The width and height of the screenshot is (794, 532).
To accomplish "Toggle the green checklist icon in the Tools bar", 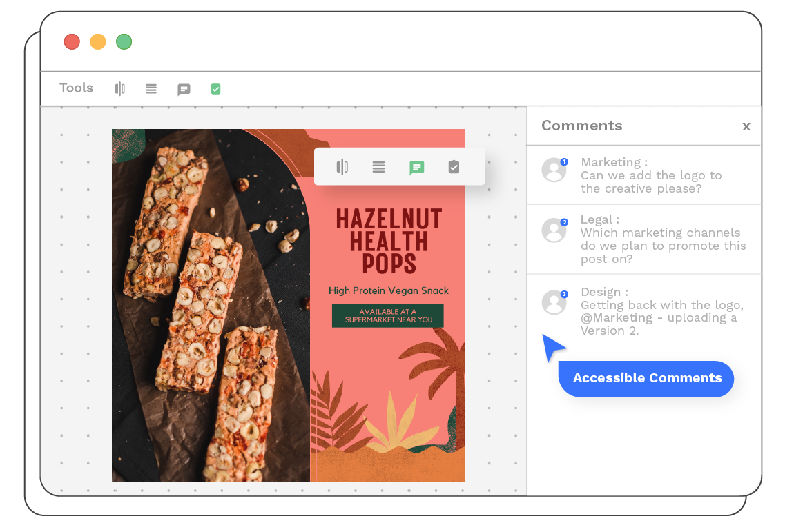I will (x=215, y=88).
